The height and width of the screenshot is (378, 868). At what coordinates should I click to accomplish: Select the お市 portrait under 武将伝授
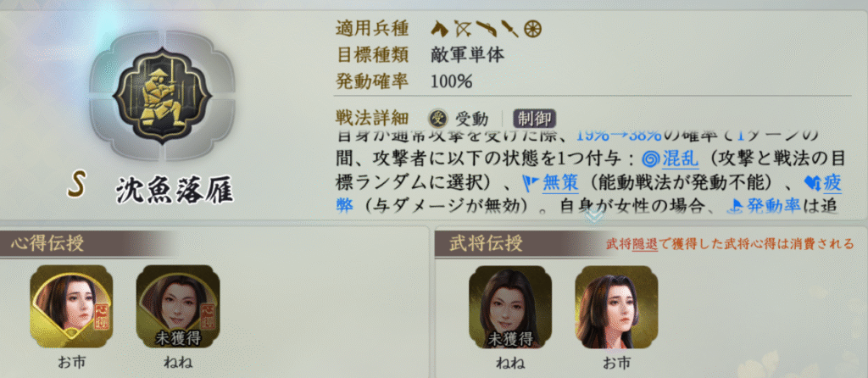click(x=616, y=307)
